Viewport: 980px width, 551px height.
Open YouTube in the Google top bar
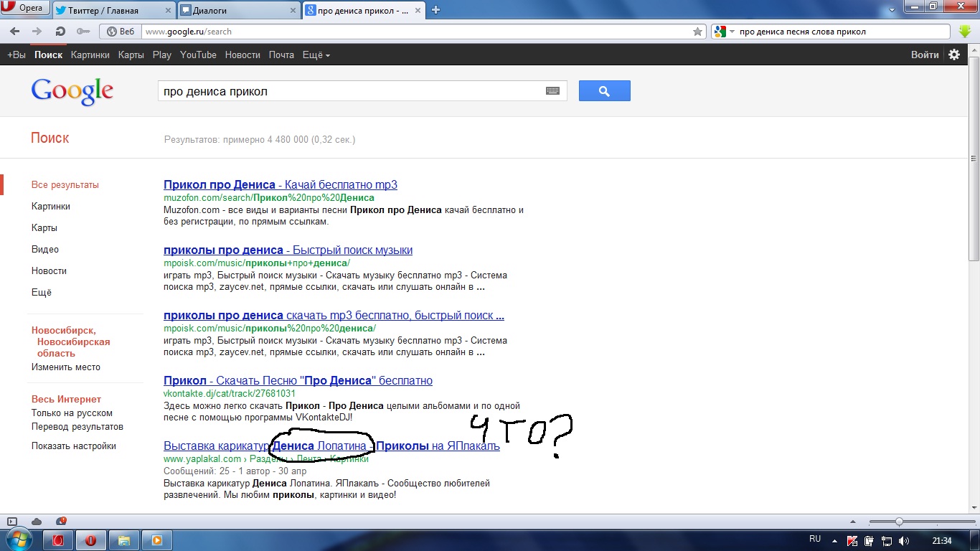click(198, 55)
